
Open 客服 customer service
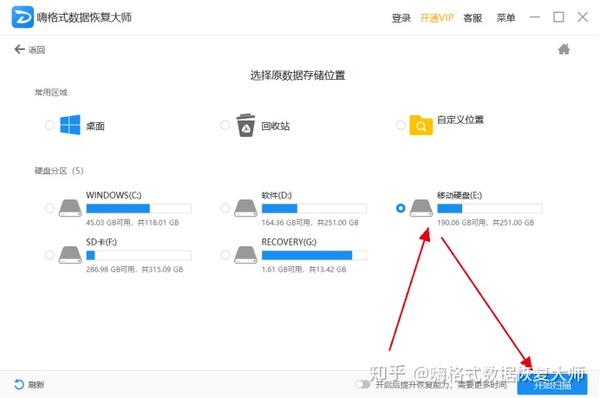pos(473,18)
